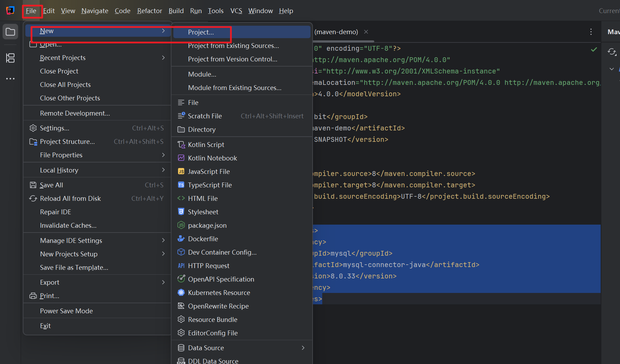Open the Project tool window folder icon

pyautogui.click(x=10, y=32)
